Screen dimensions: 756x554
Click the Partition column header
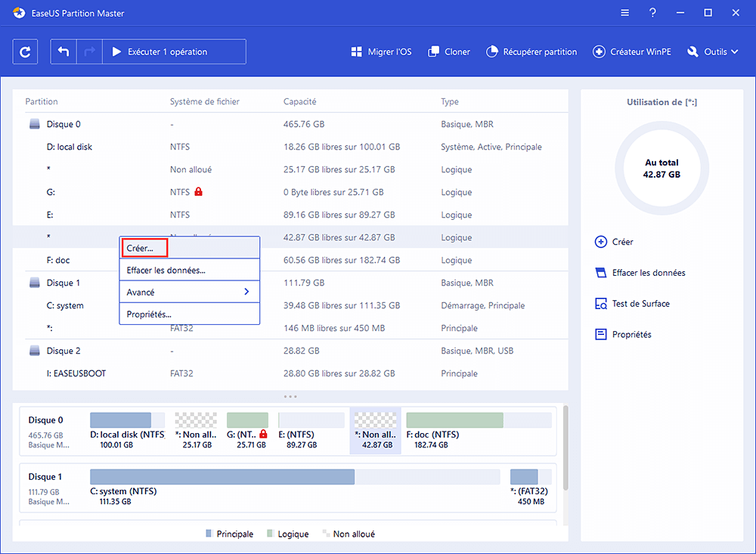tap(42, 101)
